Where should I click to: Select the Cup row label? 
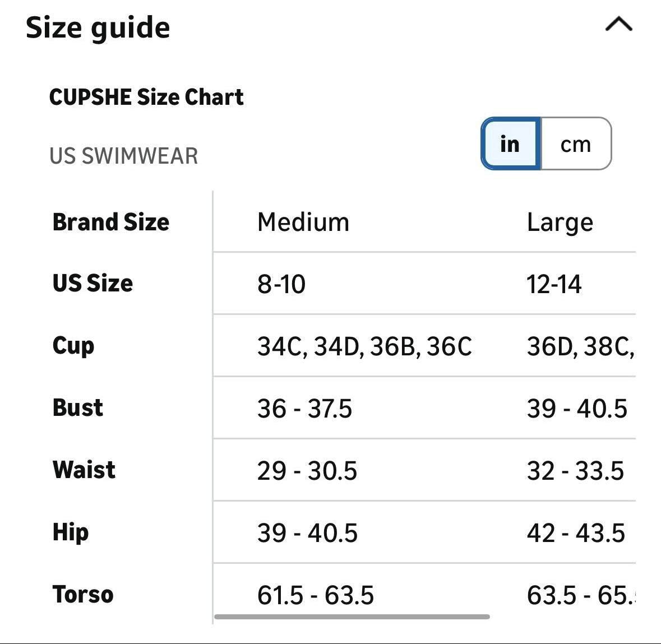point(72,346)
